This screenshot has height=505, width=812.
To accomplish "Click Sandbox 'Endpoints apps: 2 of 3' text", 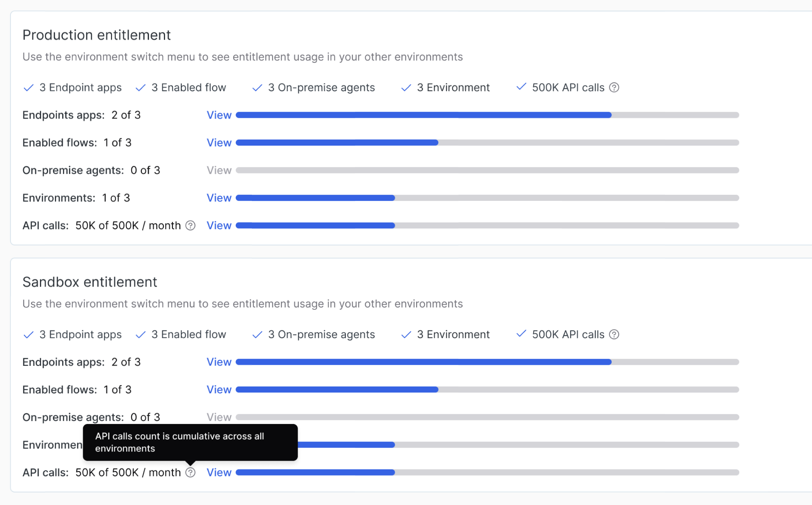I will tap(82, 362).
